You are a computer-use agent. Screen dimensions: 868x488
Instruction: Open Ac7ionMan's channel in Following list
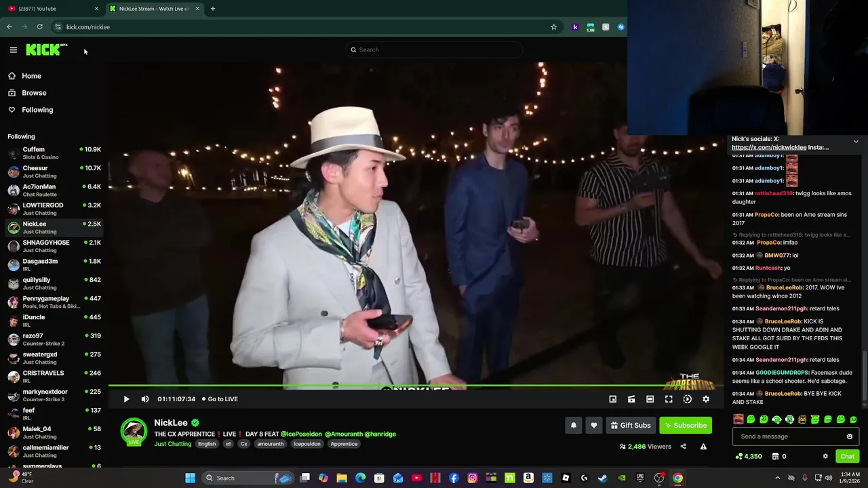(x=54, y=190)
